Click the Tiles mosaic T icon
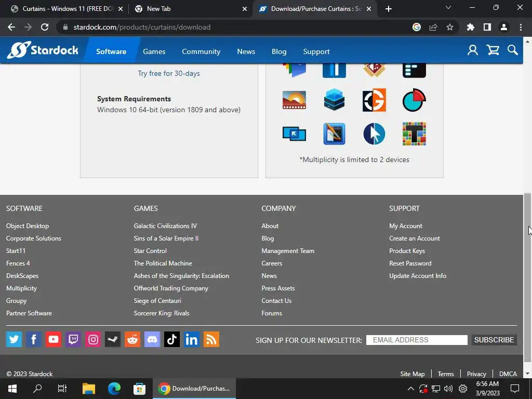This screenshot has height=399, width=532. point(414,134)
